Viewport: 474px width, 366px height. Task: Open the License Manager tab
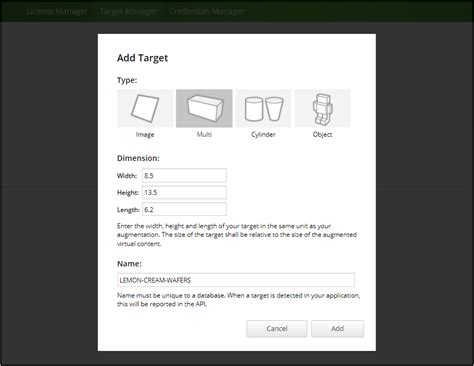(x=57, y=11)
